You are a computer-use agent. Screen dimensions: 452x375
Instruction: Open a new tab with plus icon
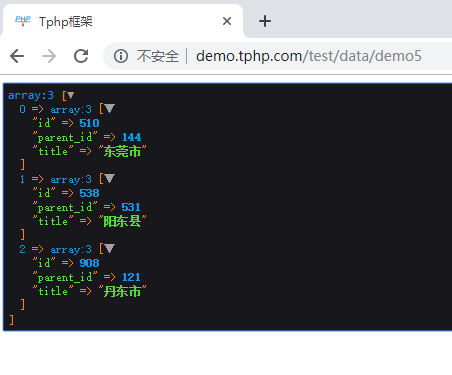[x=265, y=21]
